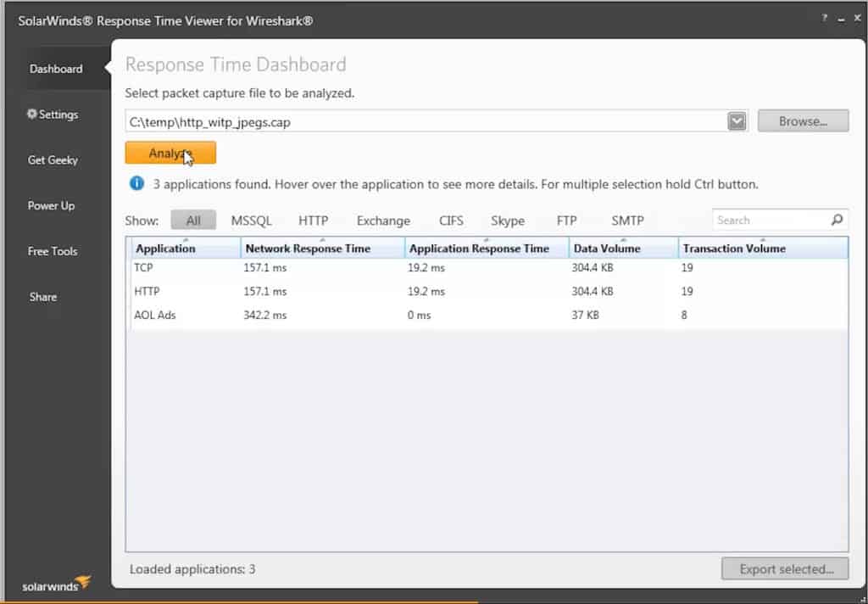Click the Loaded applications: 3 status text
Image resolution: width=868 pixels, height=604 pixels.
click(x=192, y=569)
